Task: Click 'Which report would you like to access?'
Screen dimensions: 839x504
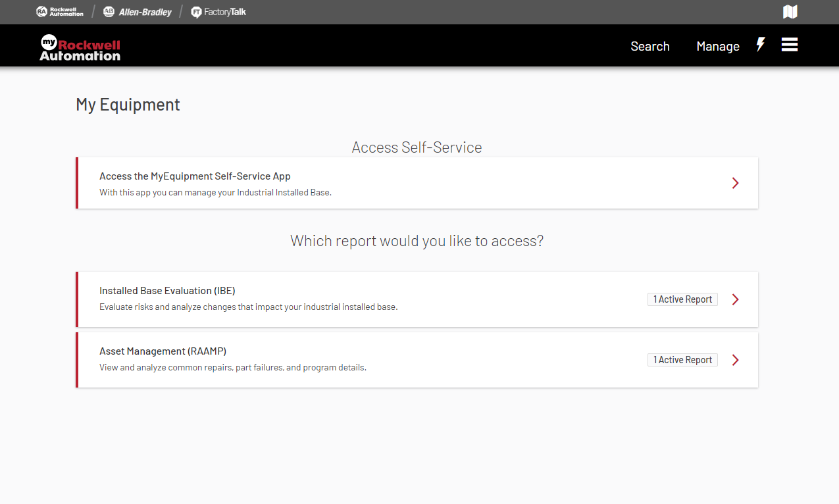Action: pyautogui.click(x=417, y=241)
